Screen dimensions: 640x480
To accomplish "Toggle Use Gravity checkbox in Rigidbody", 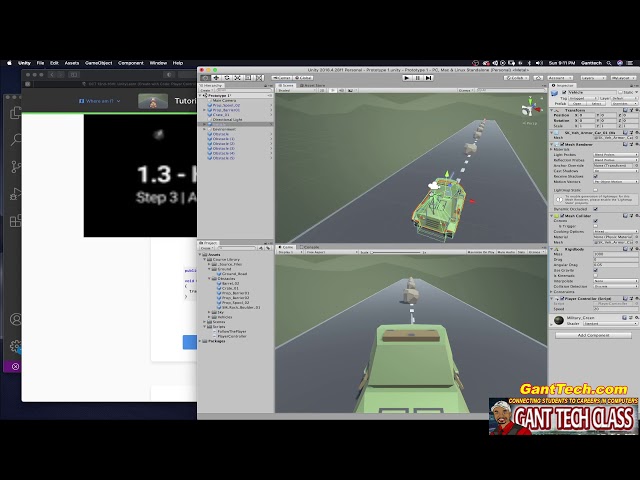I will point(596,270).
